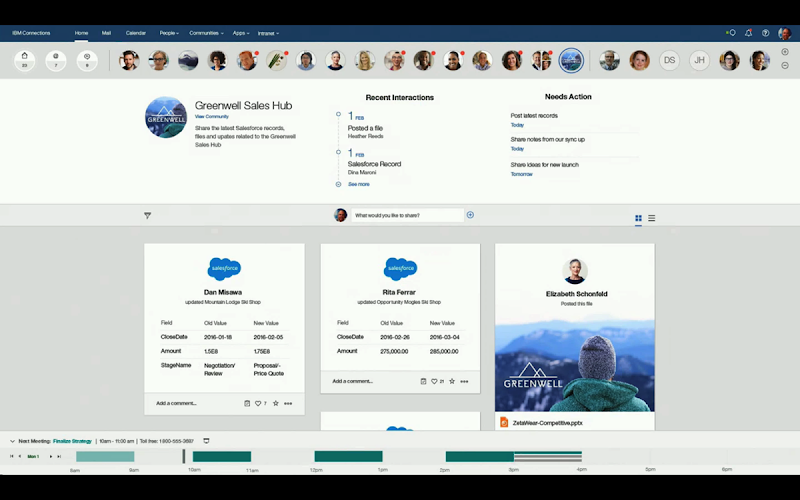The image size is (800, 500).
Task: Click Add a comment on Dan Misawa's card
Action: click(176, 403)
